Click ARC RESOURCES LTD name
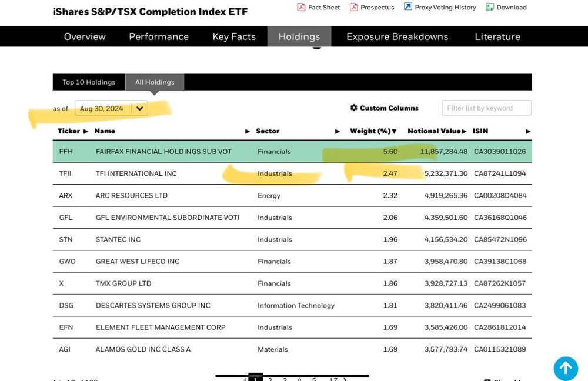Image resolution: width=588 pixels, height=381 pixels. point(132,195)
